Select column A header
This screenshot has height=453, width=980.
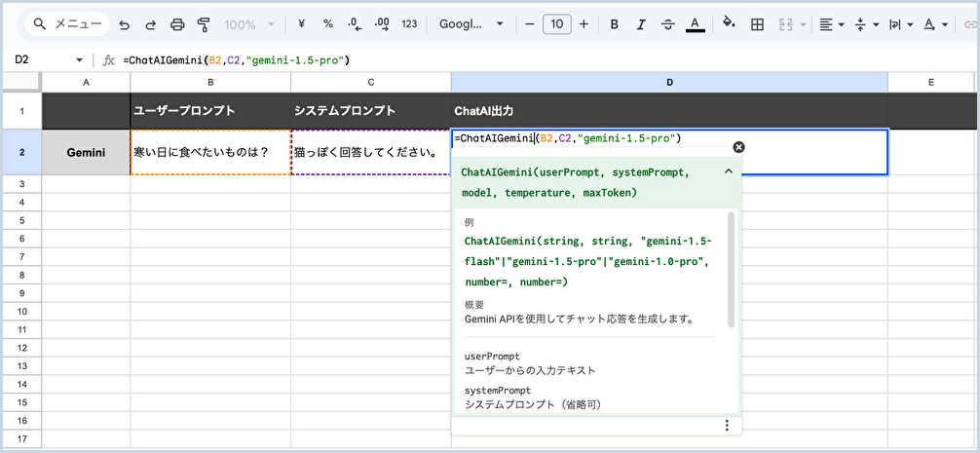pos(86,82)
